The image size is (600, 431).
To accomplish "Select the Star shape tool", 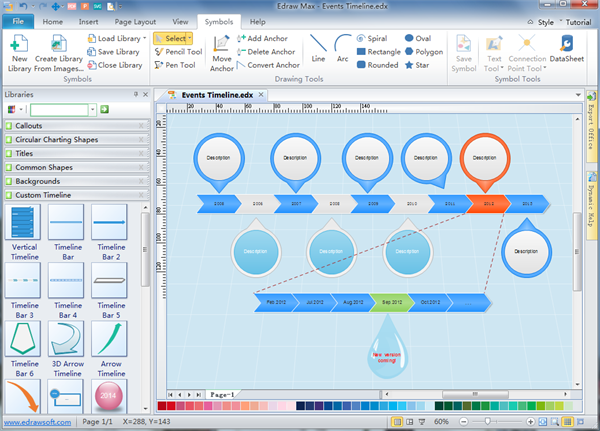I will click(421, 65).
